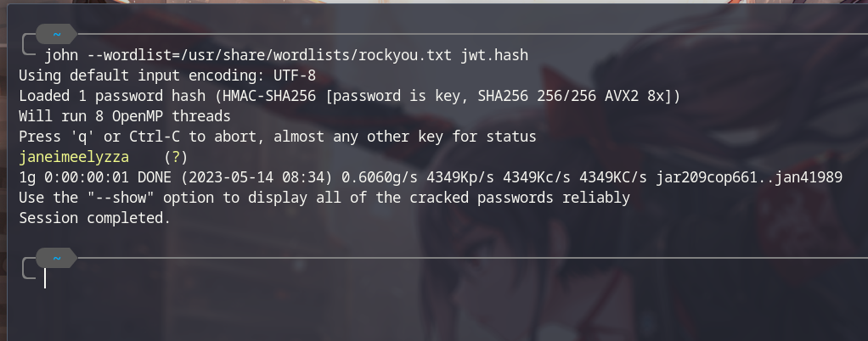Click the yellow (?) marker after password
Viewport: 868px width, 341px height.
(176, 158)
